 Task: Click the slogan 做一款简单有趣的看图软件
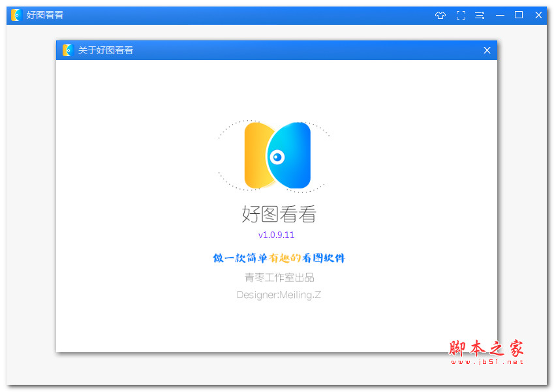(x=279, y=258)
